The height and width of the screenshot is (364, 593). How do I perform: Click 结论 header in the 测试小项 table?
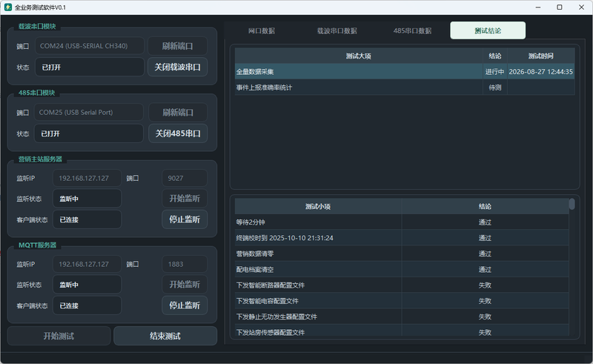tap(485, 206)
